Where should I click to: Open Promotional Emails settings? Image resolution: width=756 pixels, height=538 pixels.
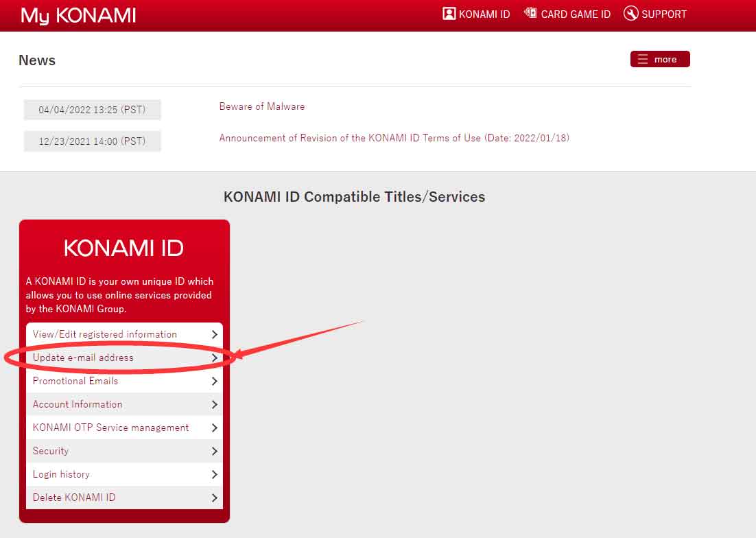point(124,381)
